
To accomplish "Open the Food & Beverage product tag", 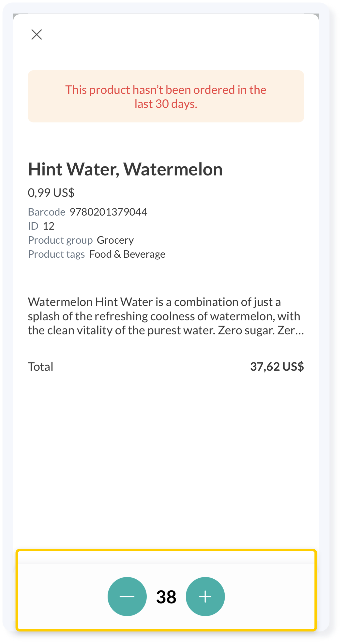I will 127,254.
